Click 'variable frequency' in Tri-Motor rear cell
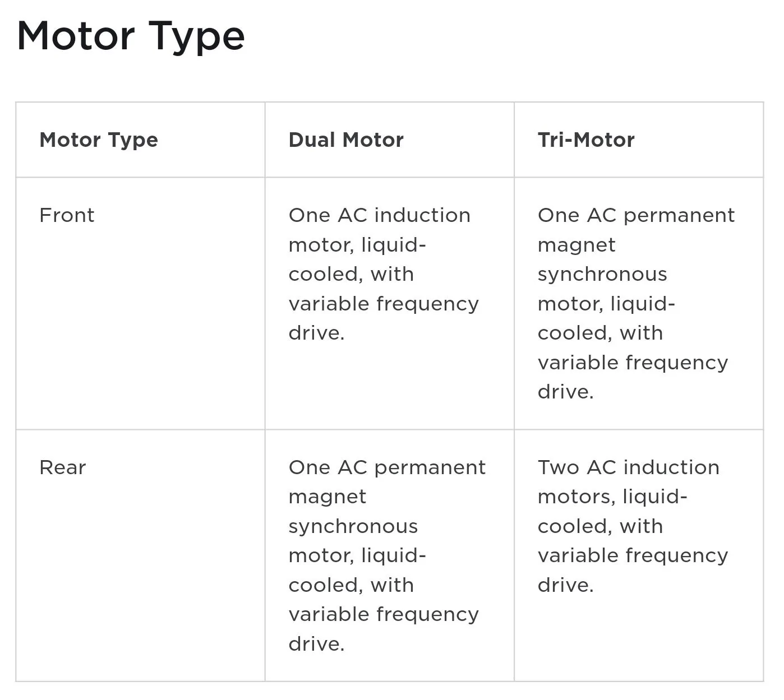The height and width of the screenshot is (700, 784). [x=633, y=555]
